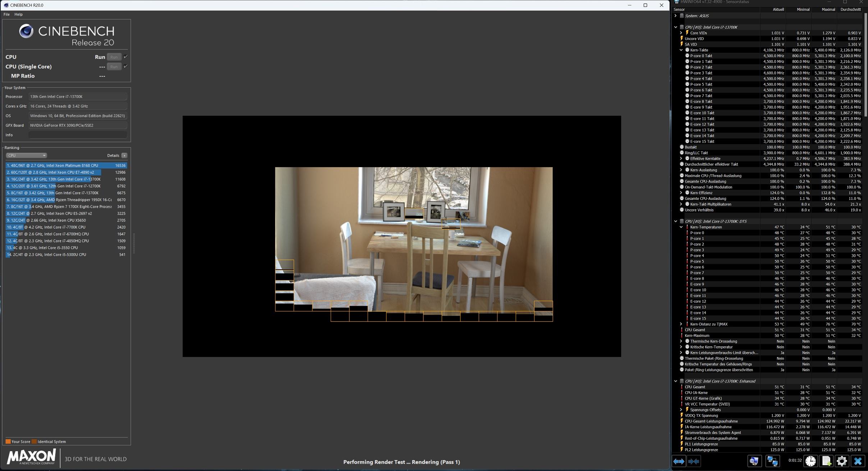Screen dimensions: 868x471
Task: Open the Help menu in Cinebench
Action: pos(18,14)
